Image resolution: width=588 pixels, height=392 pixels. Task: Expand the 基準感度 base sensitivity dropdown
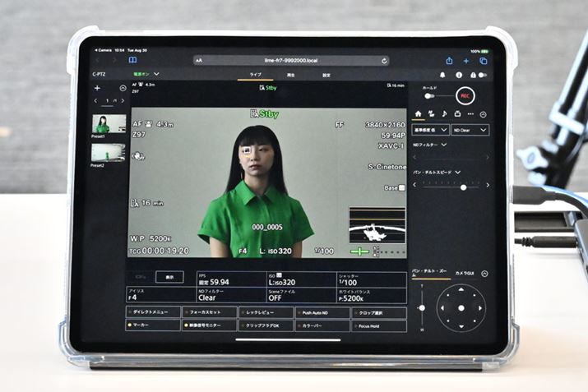coord(430,130)
